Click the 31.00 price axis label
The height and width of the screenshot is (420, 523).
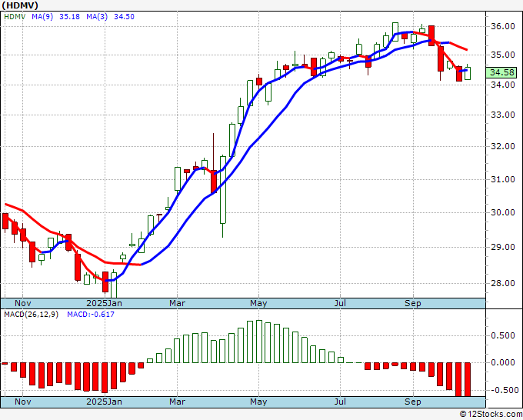point(503,179)
